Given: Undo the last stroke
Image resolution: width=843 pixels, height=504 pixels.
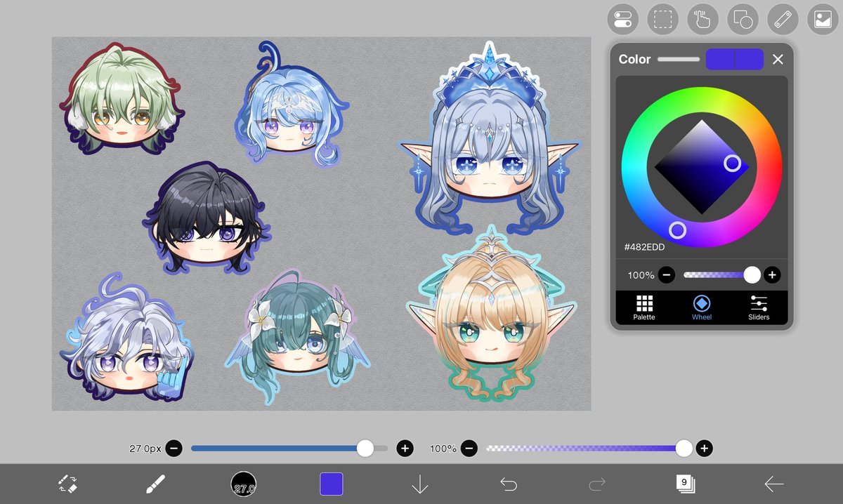Looking at the screenshot, I should click(509, 484).
